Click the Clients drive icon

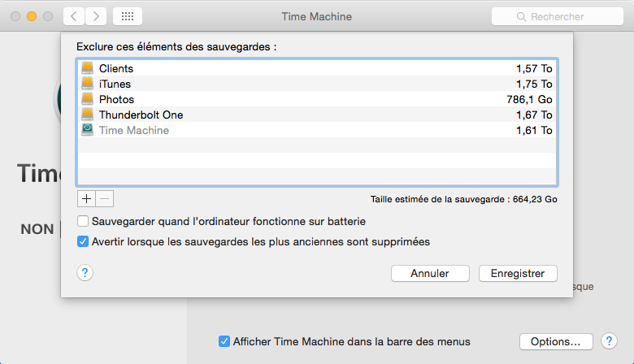coord(87,68)
